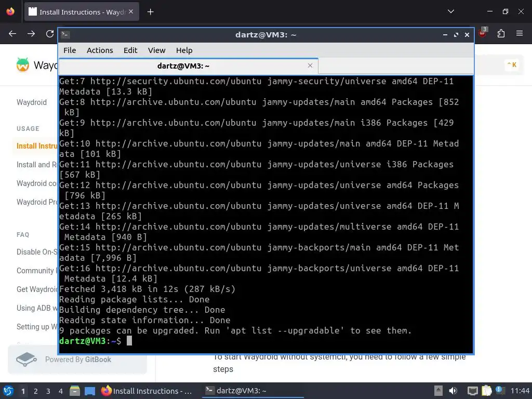532x399 pixels.
Task: Open the update notifier tray icon
Action: coord(500,390)
